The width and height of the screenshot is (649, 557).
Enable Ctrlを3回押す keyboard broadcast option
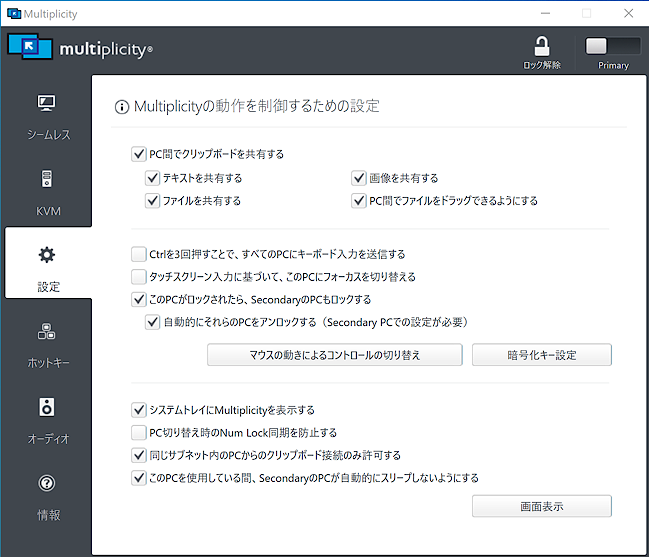pyautogui.click(x=139, y=254)
